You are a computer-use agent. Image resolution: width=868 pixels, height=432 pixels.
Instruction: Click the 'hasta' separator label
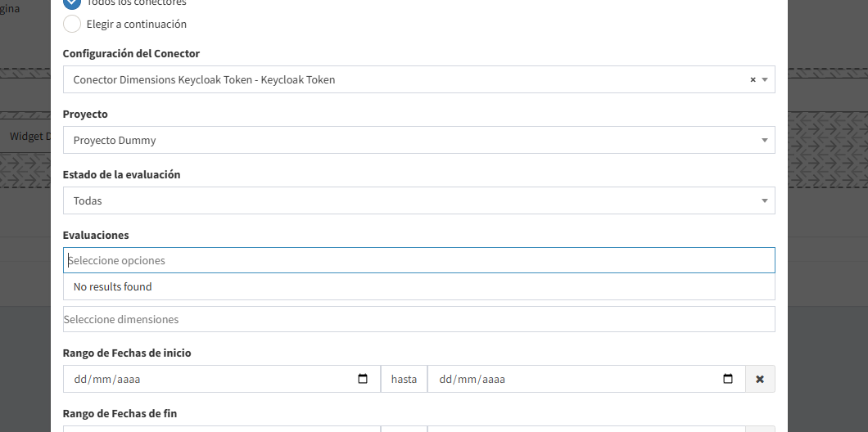404,379
